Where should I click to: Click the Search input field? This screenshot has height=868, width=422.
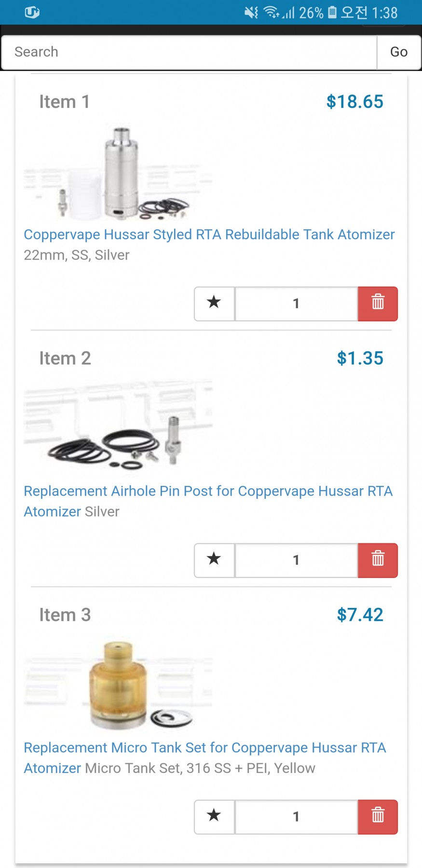pos(189,52)
